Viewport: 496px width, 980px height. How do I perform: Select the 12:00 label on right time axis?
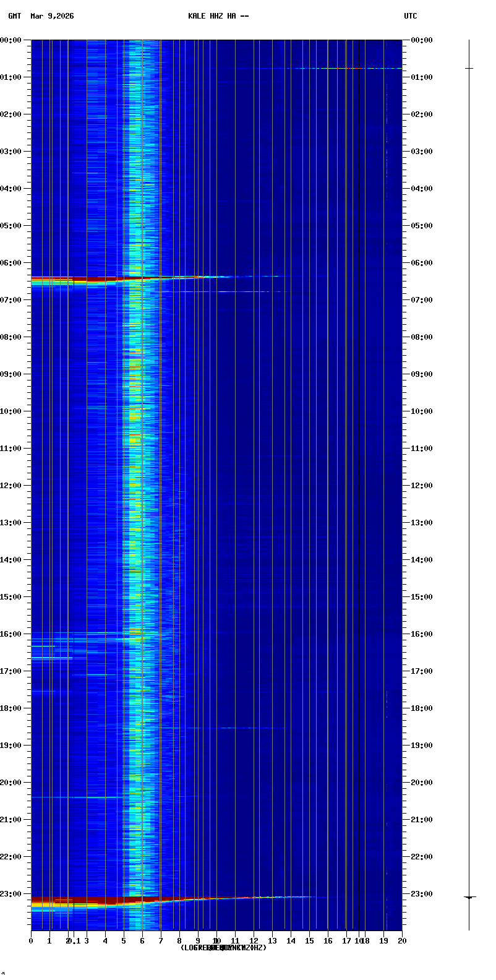(x=422, y=486)
